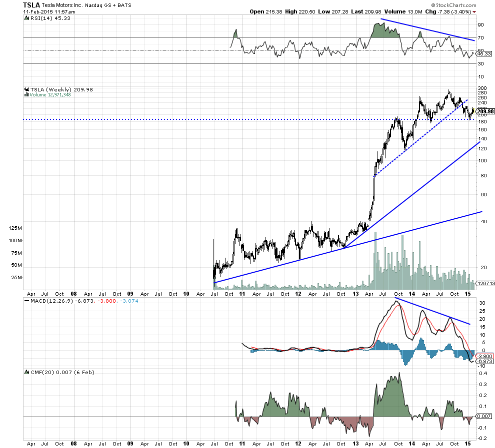
Task: Click year 08 on the bottom CMF time axis
Action: click(73, 444)
